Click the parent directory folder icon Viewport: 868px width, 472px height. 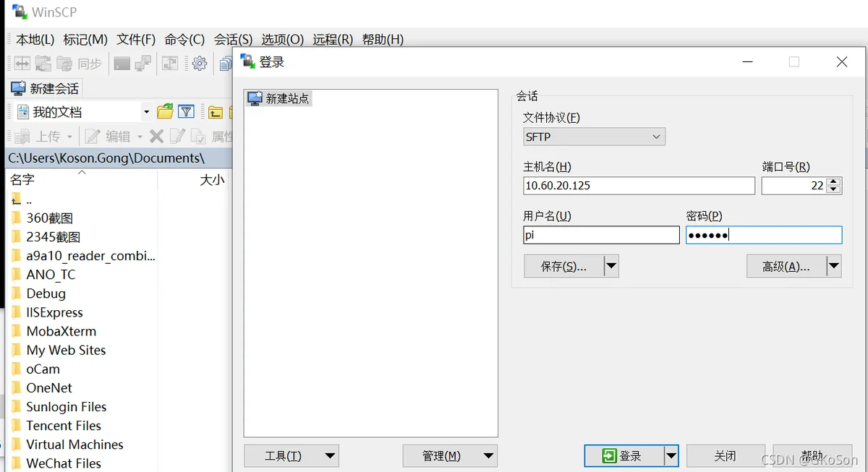(x=216, y=112)
